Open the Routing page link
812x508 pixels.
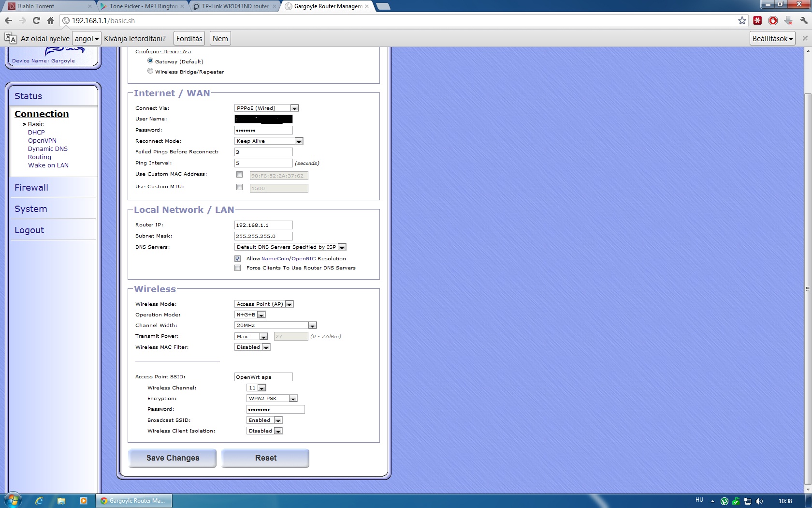click(x=40, y=157)
